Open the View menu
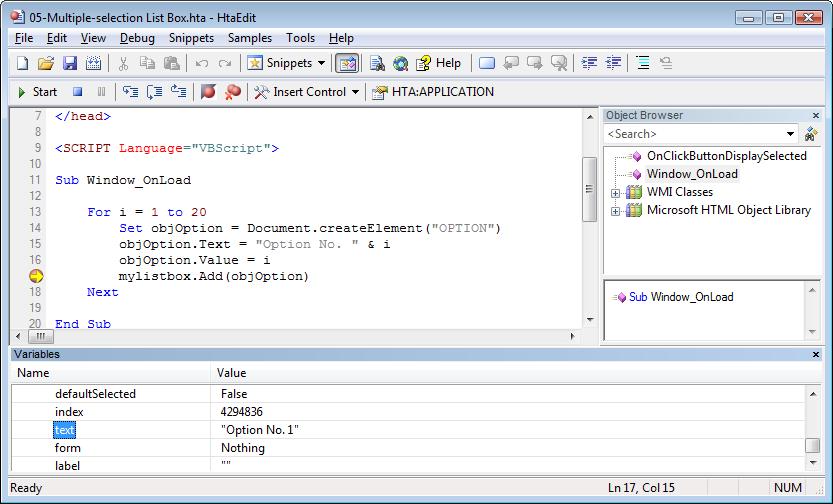833x504 pixels. coord(93,38)
